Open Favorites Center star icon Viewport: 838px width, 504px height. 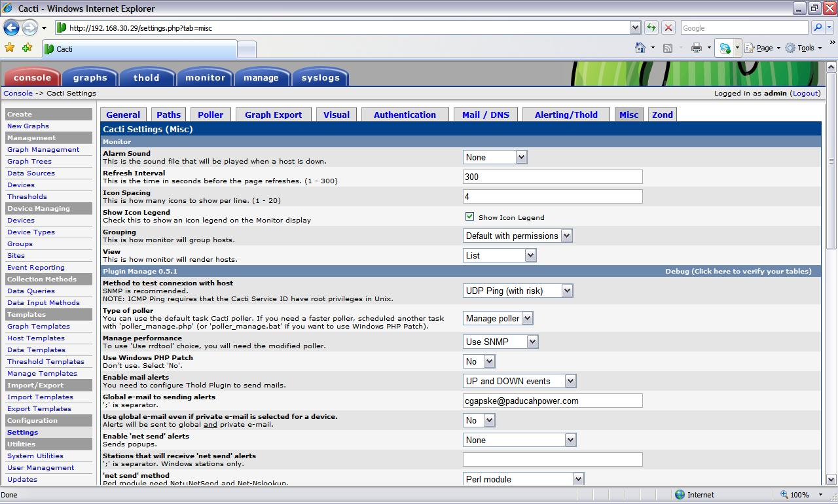(x=9, y=48)
